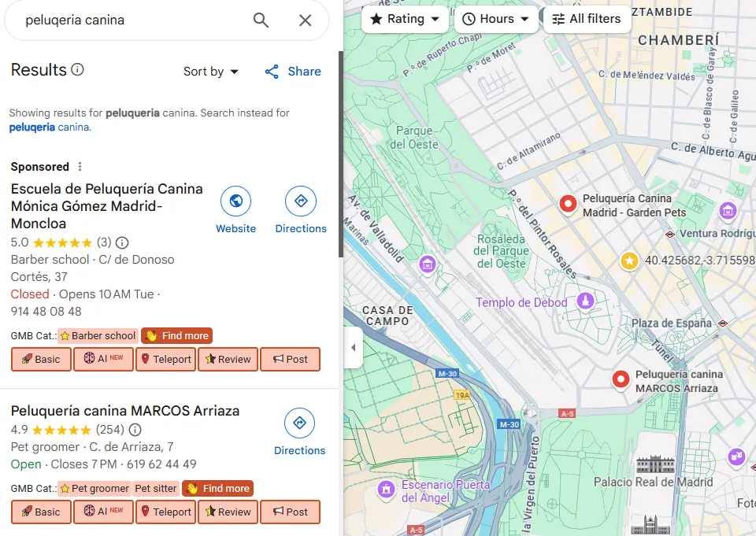This screenshot has width=756, height=536.
Task: Click the MARCOS Arriaza red map pin
Action: click(x=621, y=380)
